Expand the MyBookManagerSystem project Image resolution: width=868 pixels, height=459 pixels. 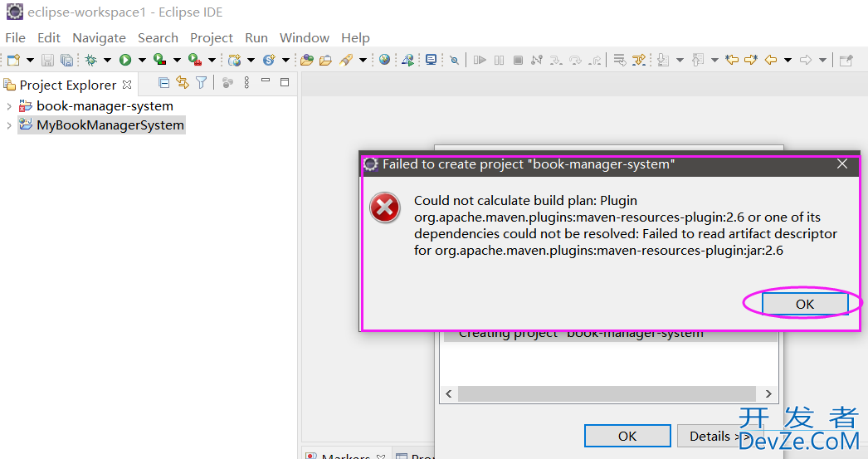pos(9,125)
